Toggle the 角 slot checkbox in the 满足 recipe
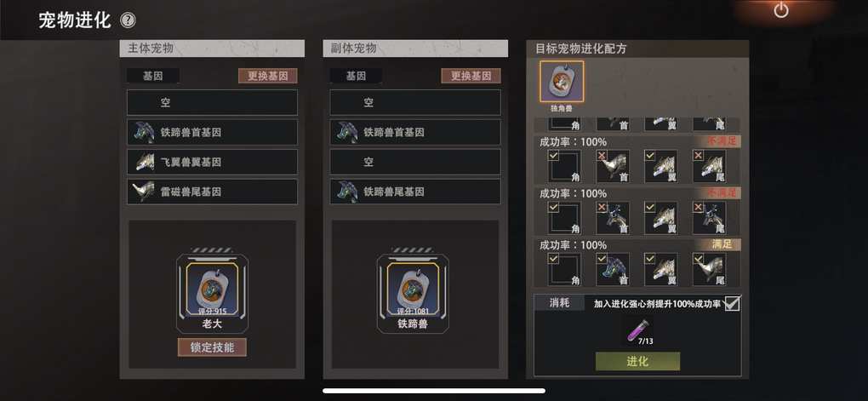 pyautogui.click(x=554, y=259)
